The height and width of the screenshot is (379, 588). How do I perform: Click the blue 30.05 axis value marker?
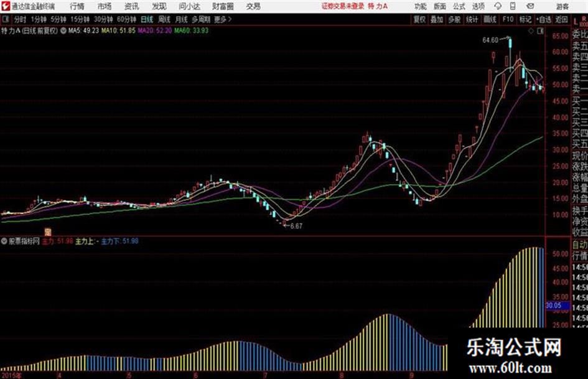[x=556, y=306]
